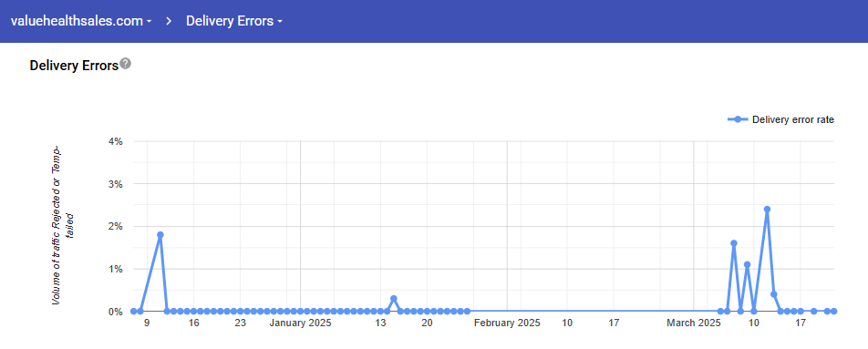The height and width of the screenshot is (349, 868).
Task: Click the 1.1% March data point
Action: 747,264
